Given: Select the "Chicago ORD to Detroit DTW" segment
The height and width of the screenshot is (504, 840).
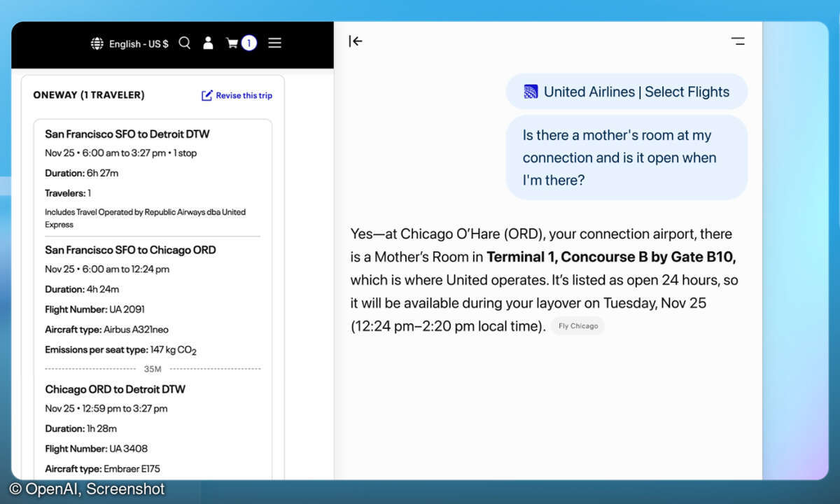Looking at the screenshot, I should point(115,389).
